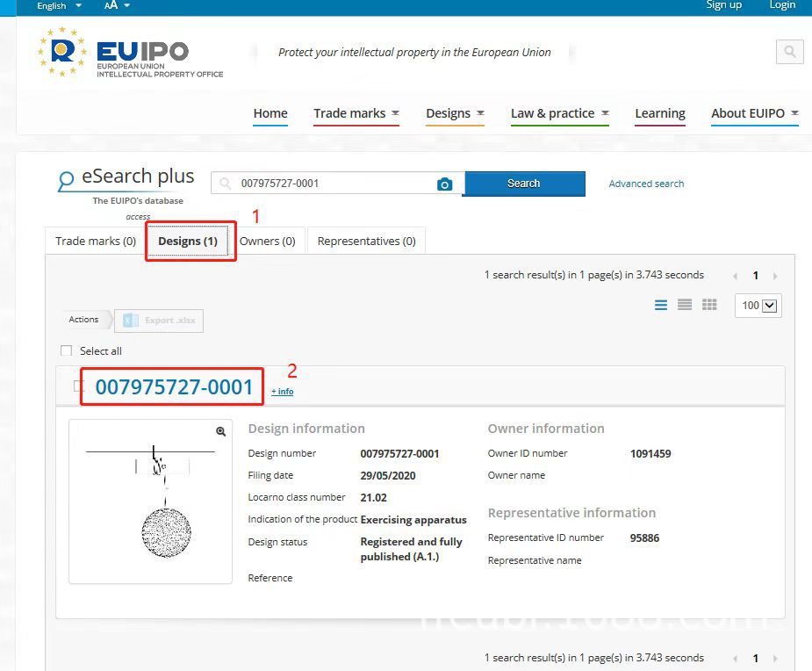
Task: Check the Select all checkbox
Action: [x=67, y=350]
